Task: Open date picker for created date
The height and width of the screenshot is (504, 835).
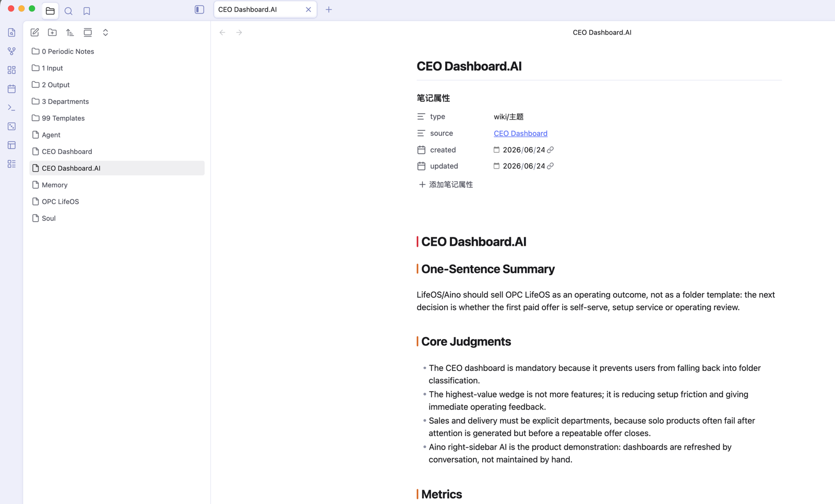Action: pos(496,150)
